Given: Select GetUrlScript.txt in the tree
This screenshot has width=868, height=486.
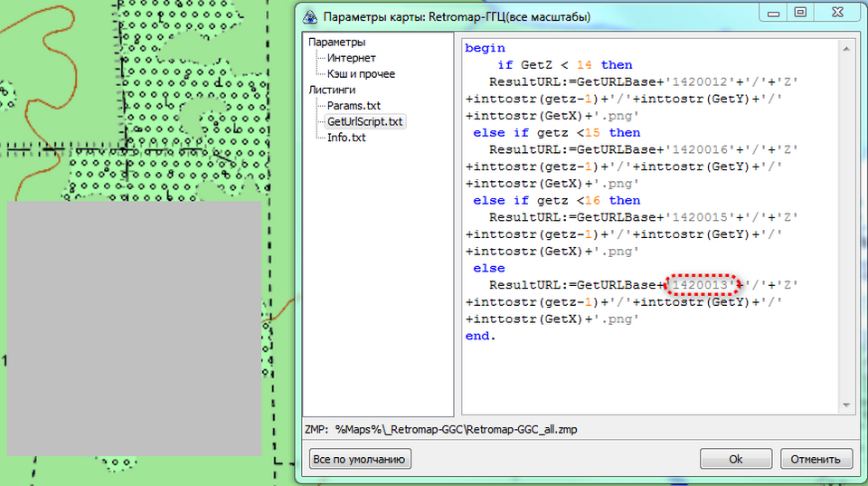Looking at the screenshot, I should click(365, 121).
